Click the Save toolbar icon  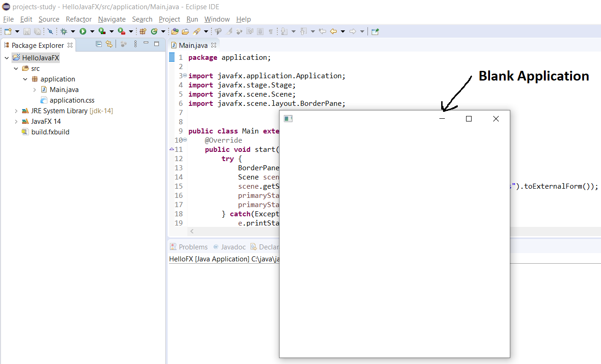point(27,31)
